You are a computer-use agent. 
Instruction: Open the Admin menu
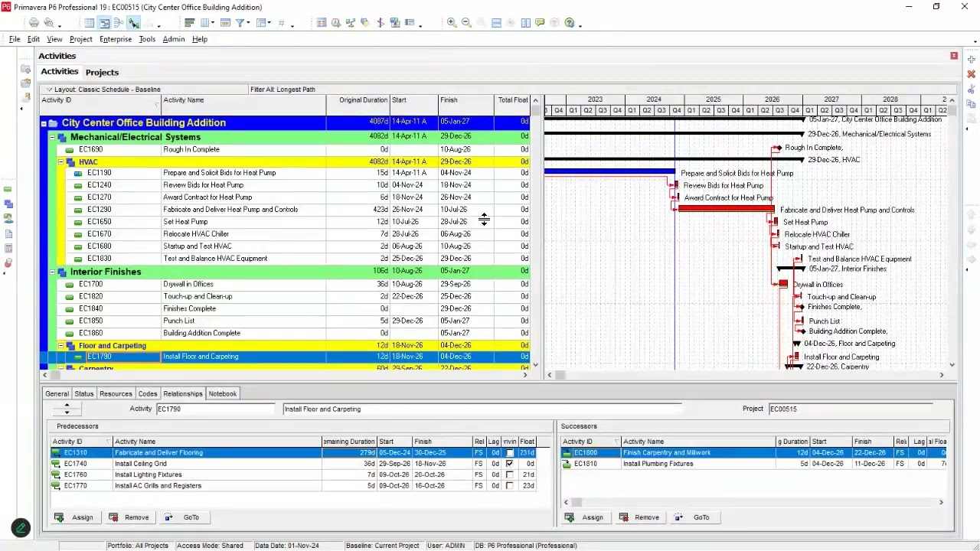174,39
